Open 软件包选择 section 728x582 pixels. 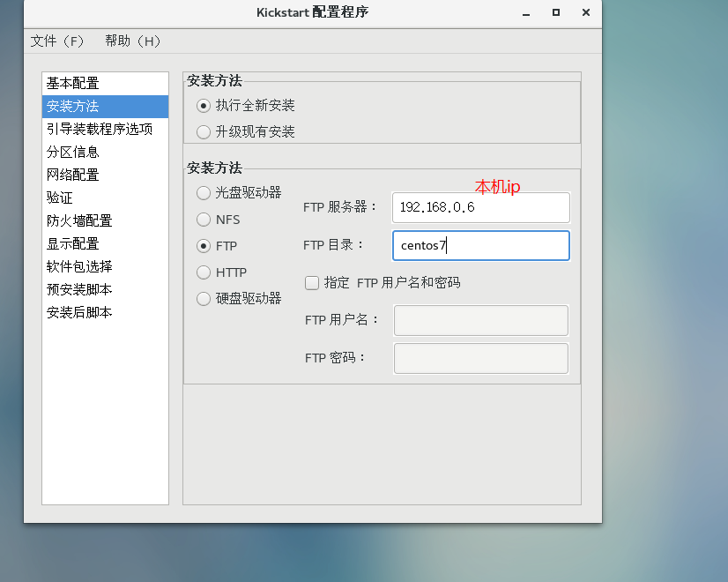[x=106, y=266]
